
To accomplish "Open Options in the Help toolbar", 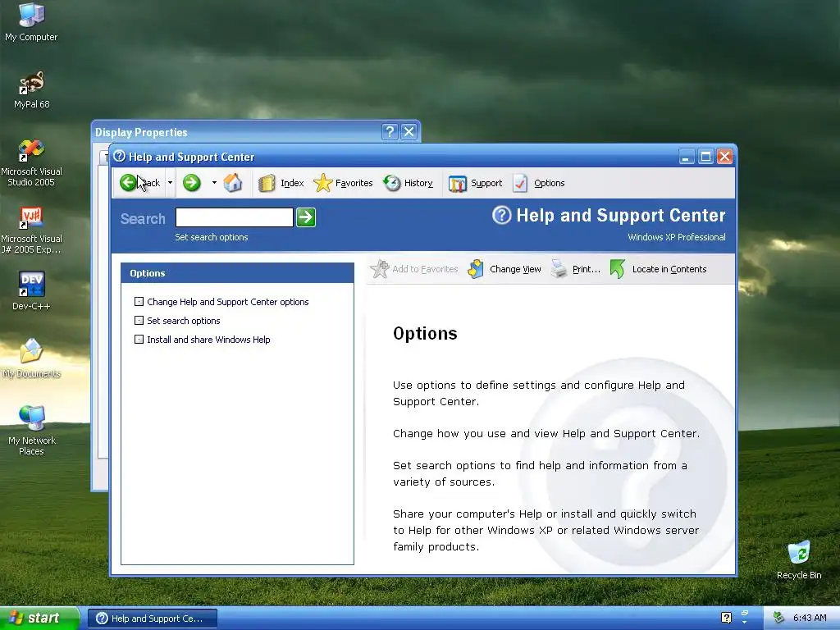I will tap(539, 183).
